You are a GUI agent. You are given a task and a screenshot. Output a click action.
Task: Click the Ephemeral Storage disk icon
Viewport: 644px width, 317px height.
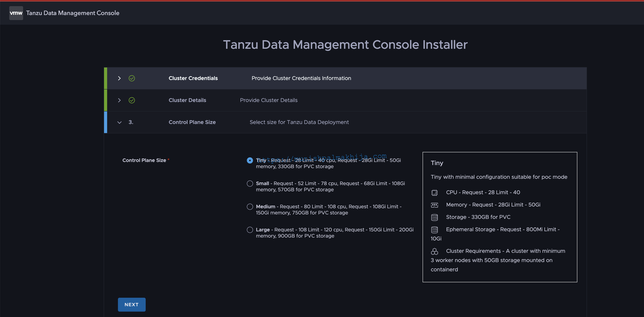pyautogui.click(x=435, y=229)
